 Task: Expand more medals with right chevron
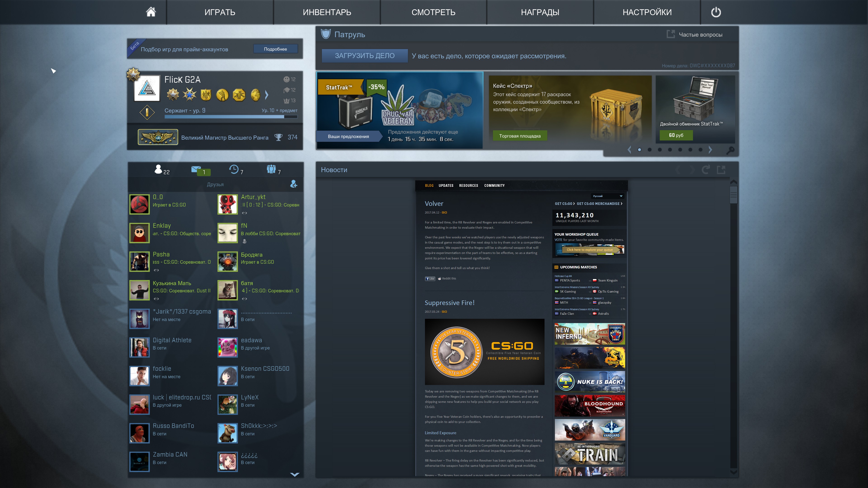tap(267, 95)
